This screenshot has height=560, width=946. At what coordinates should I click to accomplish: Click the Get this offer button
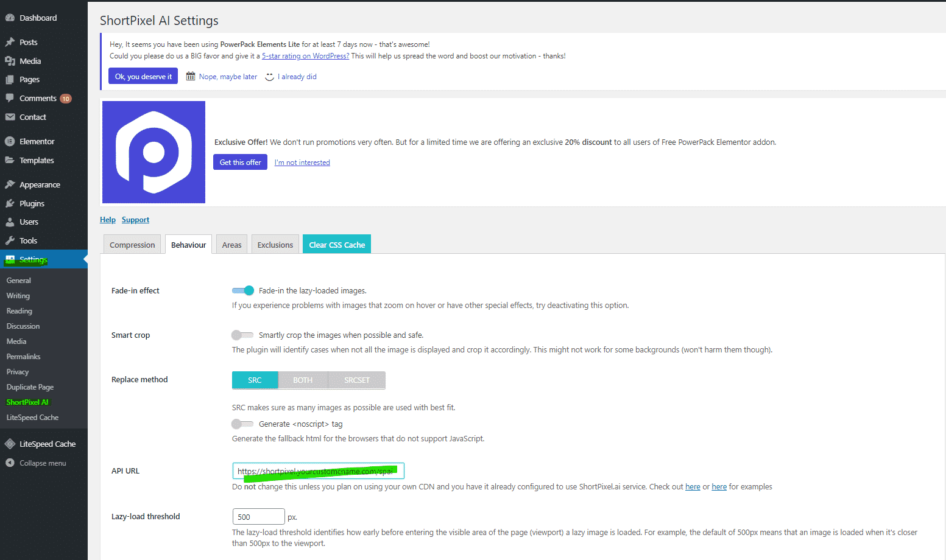[240, 162]
